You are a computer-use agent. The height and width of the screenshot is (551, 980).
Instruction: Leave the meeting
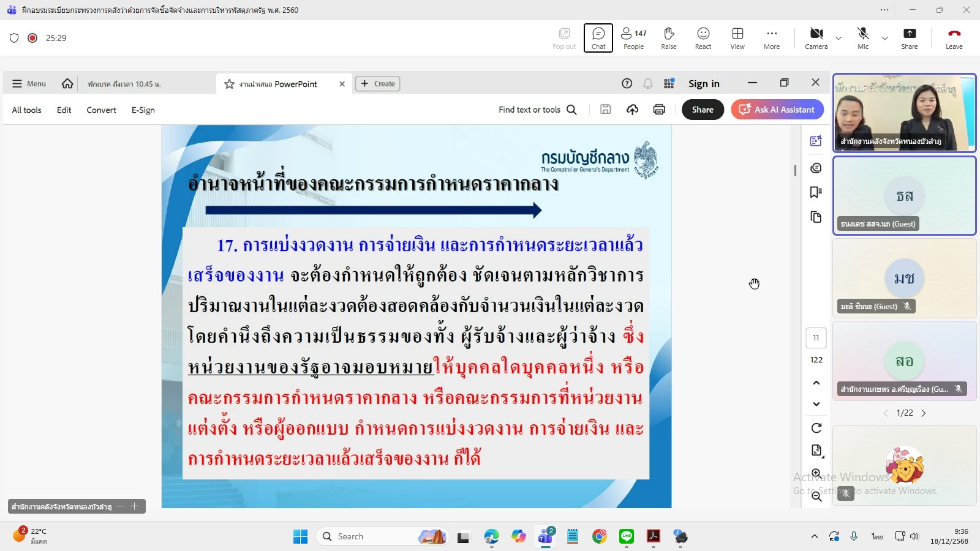(x=954, y=38)
